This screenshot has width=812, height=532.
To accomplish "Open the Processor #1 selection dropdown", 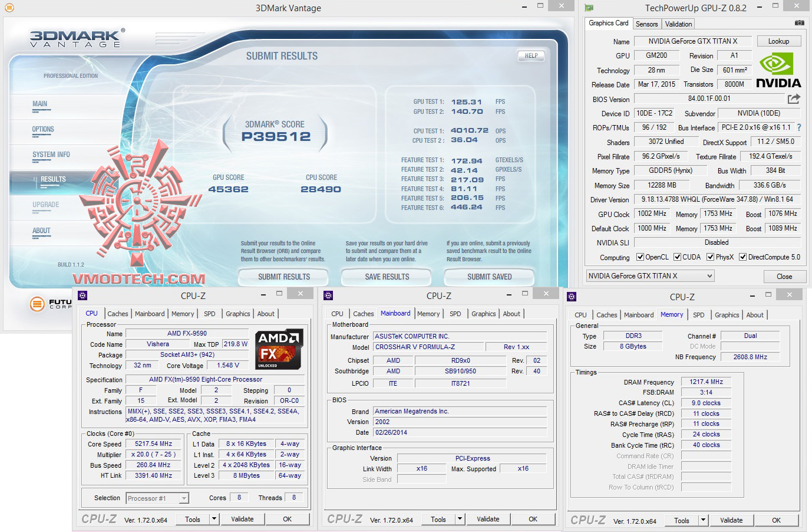I will [x=157, y=498].
